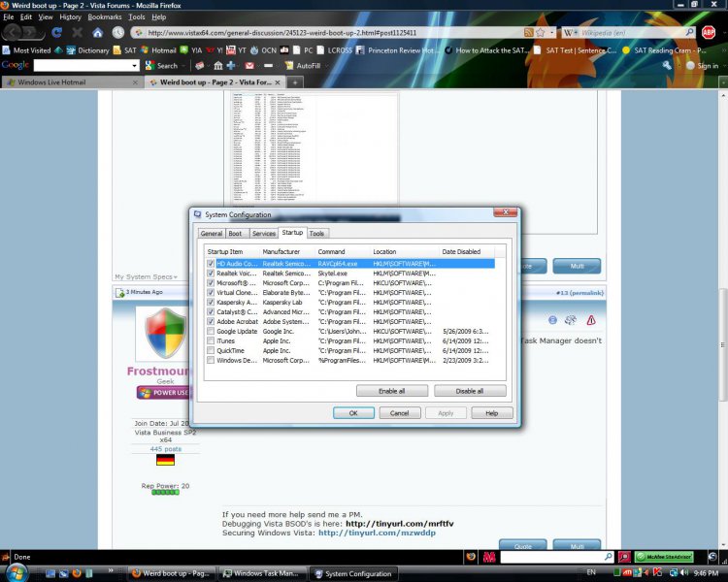This screenshot has width=728, height=582.
Task: Click the report post warning triangle icon
Action: tap(591, 320)
